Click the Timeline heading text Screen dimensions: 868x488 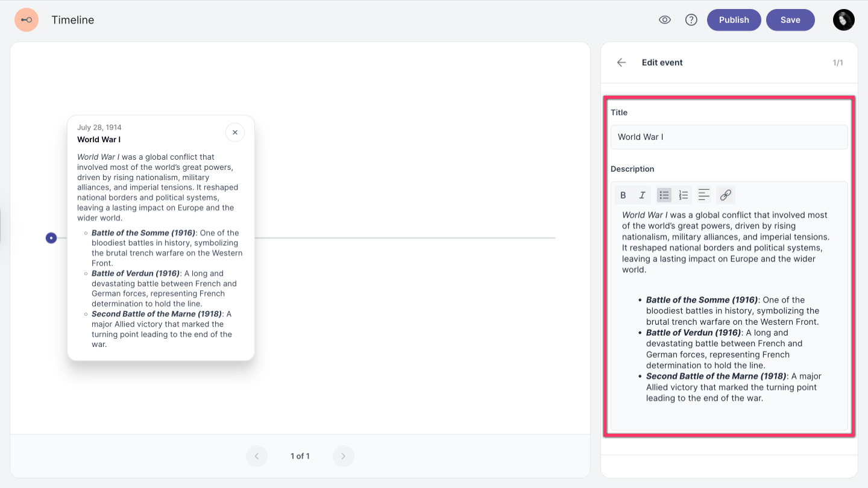[x=72, y=20]
